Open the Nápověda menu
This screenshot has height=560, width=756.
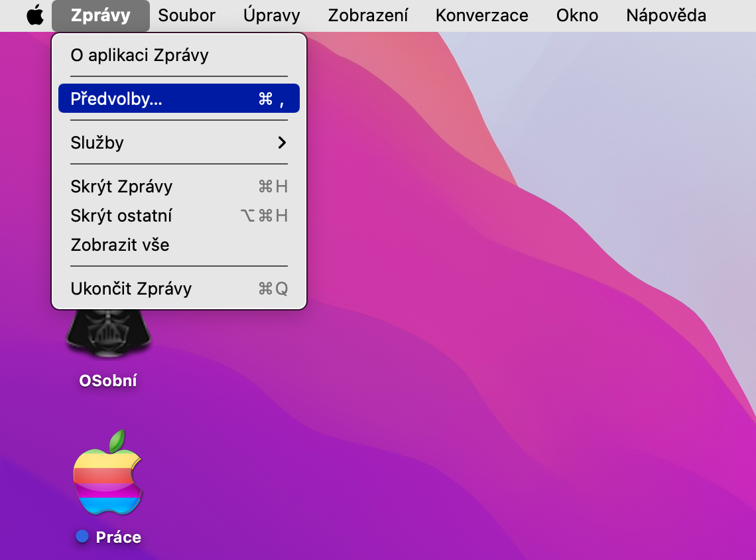666,15
